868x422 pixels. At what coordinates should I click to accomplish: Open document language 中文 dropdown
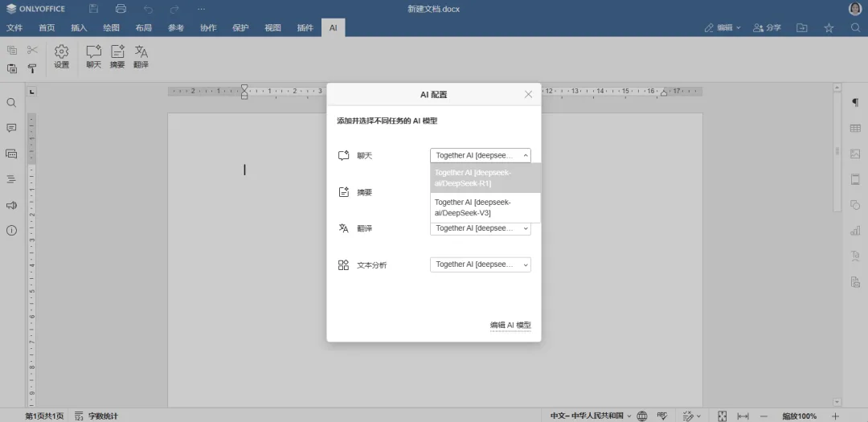tap(590, 416)
